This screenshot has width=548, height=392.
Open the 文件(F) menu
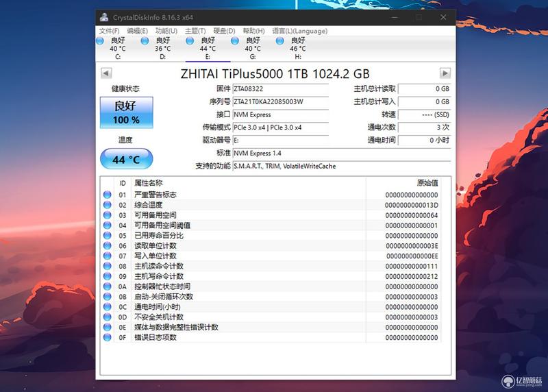pos(109,31)
